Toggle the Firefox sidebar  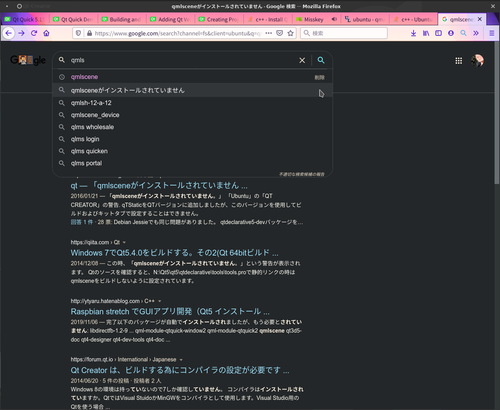438,33
